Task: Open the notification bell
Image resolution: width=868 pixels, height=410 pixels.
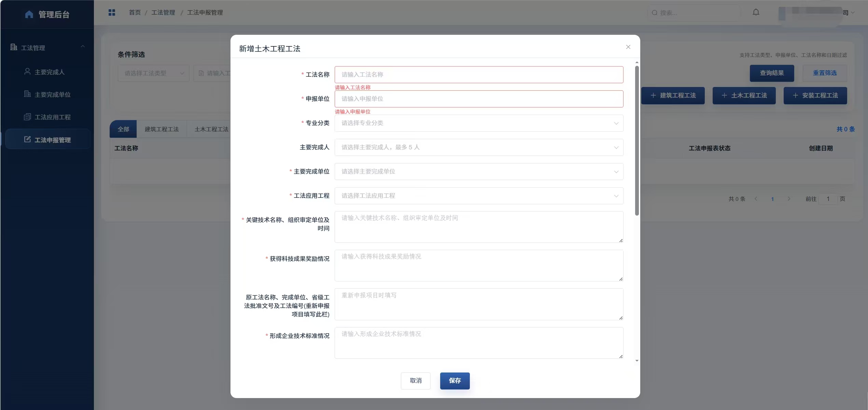Action: coord(756,12)
